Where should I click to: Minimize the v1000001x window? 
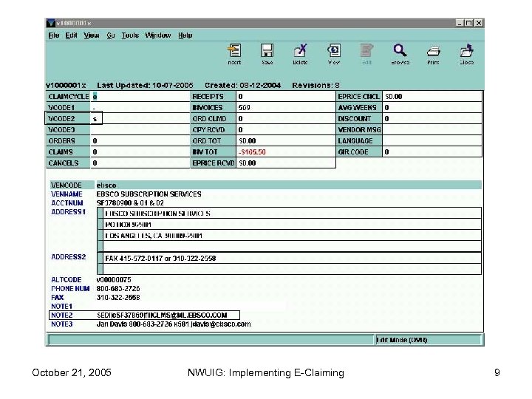pyautogui.click(x=460, y=23)
